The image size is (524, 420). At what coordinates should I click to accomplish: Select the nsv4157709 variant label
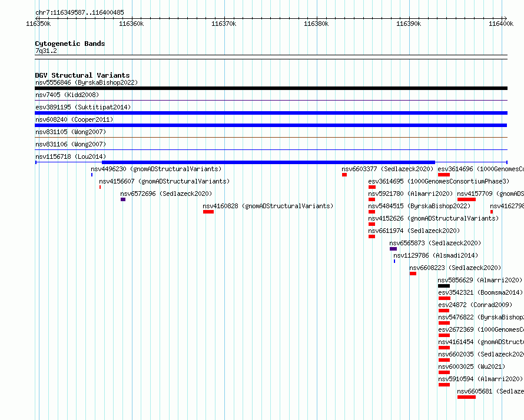490,194
